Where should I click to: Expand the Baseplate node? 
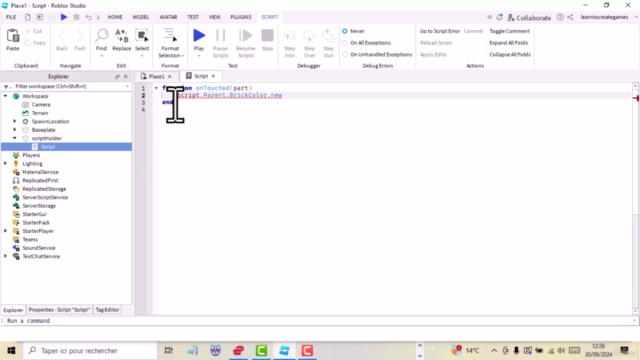pyautogui.click(x=15, y=130)
